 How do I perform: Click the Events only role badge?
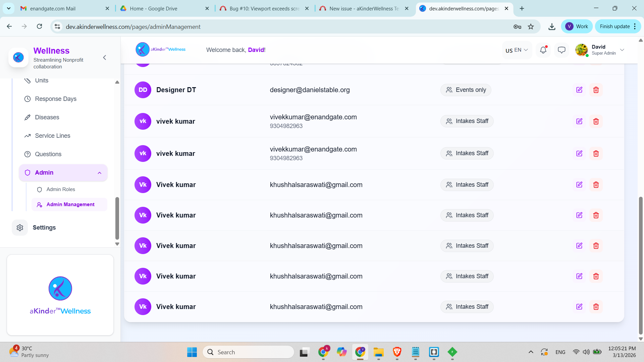tap(466, 90)
